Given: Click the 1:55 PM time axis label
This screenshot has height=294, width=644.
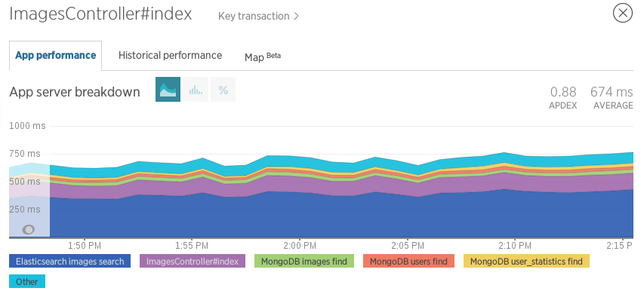Looking at the screenshot, I should [x=192, y=246].
